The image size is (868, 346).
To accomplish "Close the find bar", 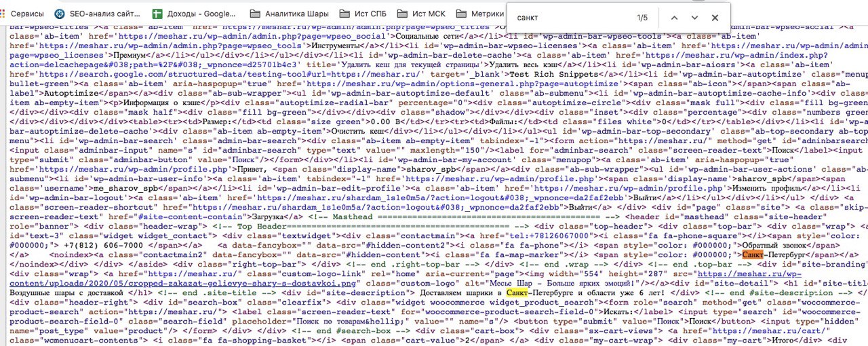I will [x=715, y=18].
